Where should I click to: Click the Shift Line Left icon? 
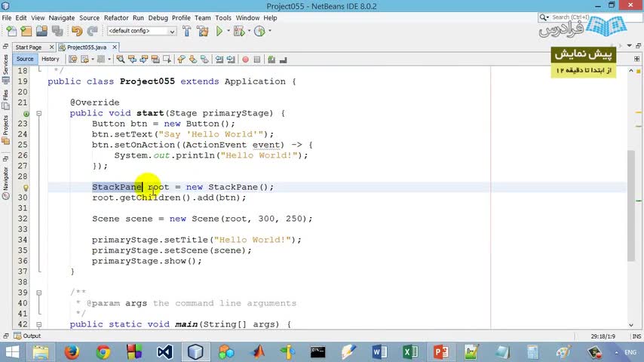coord(219,60)
